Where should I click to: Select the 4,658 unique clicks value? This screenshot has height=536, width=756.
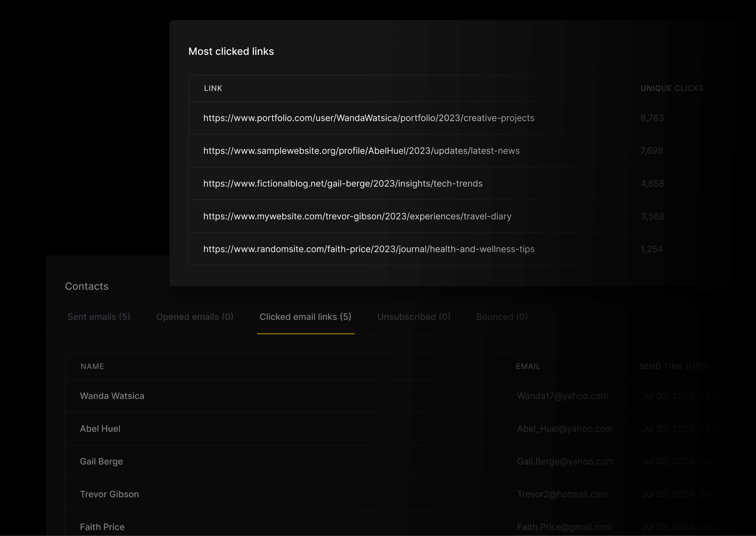click(x=652, y=183)
